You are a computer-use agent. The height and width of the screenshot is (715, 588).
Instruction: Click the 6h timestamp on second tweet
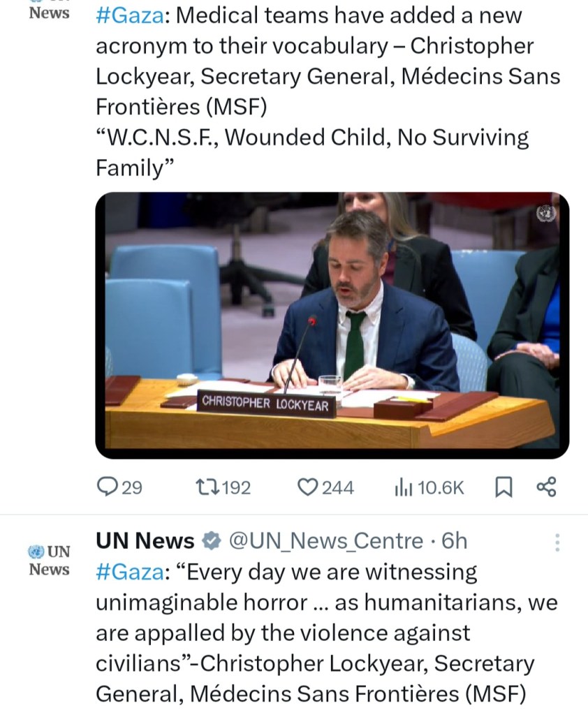455,541
